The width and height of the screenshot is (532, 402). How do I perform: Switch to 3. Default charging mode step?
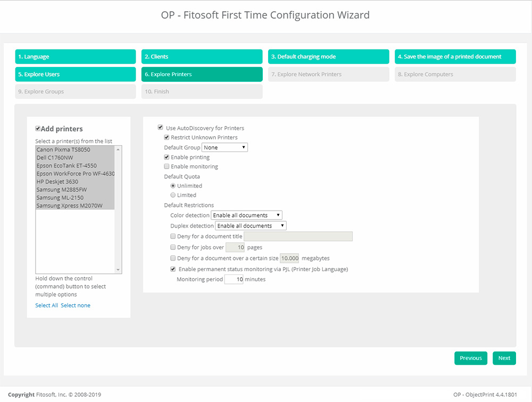tap(328, 57)
